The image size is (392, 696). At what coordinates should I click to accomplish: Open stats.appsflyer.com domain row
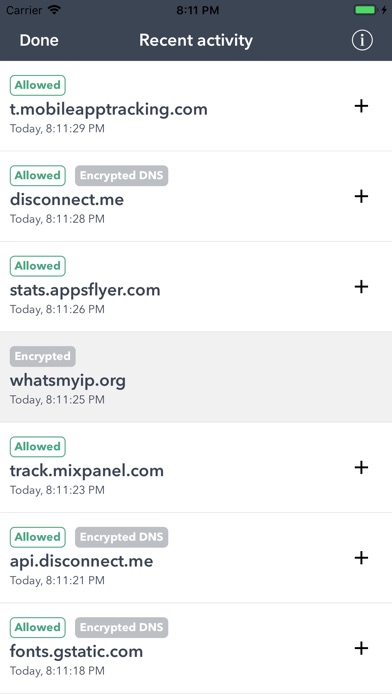coord(196,287)
